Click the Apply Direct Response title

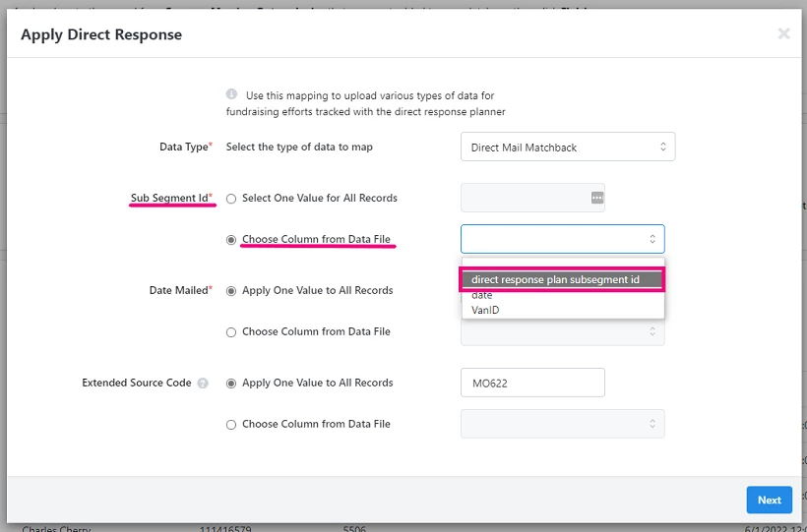101,34
